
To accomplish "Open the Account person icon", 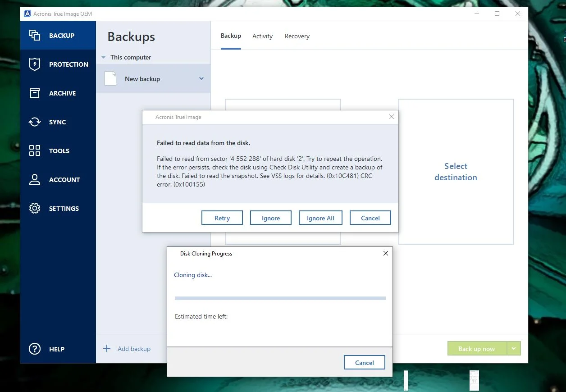I will [35, 180].
